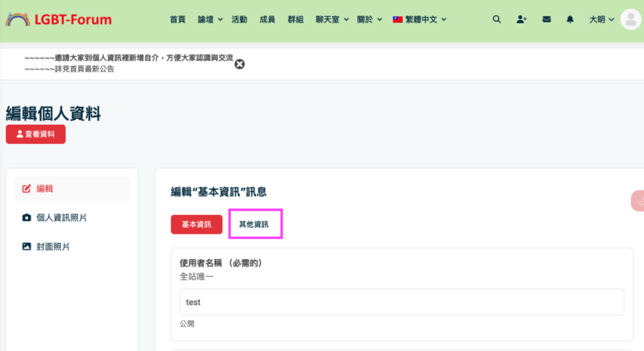644x351 pixels.
Task: Click the 查看資料 button
Action: [35, 134]
